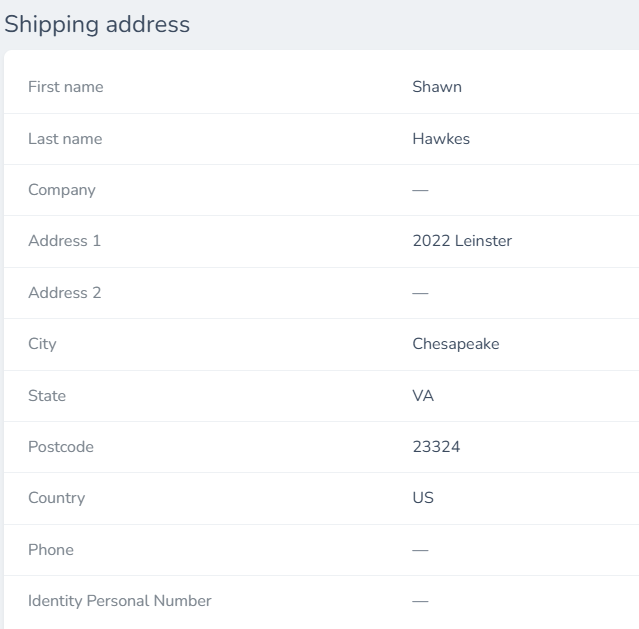The image size is (639, 629).
Task: Select the address value 2022 Leinster
Action: [462, 241]
